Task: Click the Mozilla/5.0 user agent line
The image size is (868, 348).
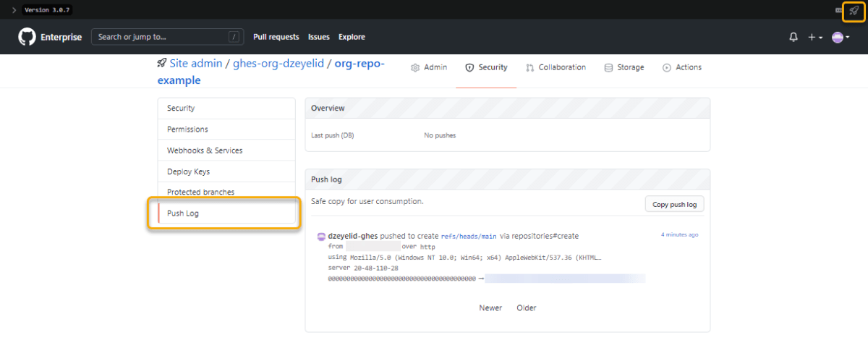Action: [x=464, y=257]
